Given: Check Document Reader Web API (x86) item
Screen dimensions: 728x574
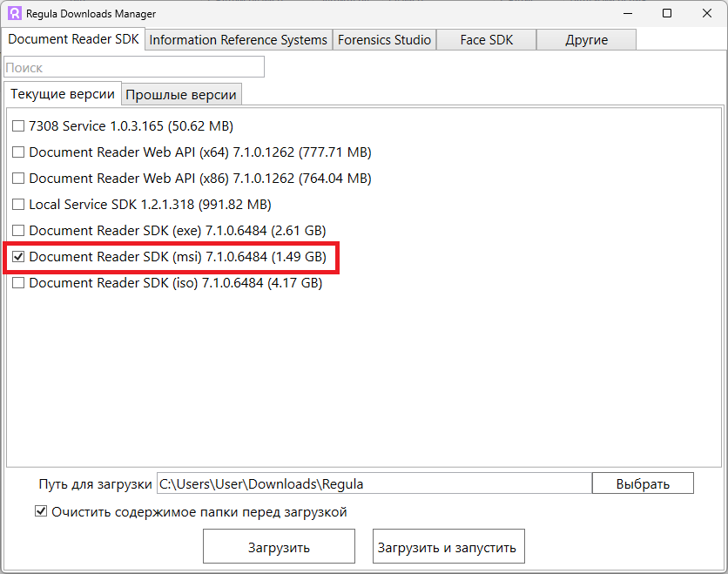Looking at the screenshot, I should (x=17, y=178).
